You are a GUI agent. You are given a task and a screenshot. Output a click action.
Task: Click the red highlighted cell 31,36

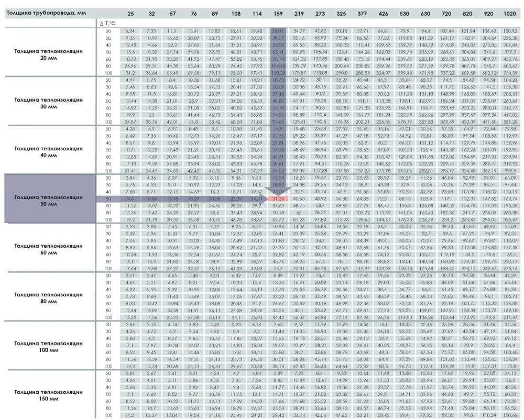[278, 198]
